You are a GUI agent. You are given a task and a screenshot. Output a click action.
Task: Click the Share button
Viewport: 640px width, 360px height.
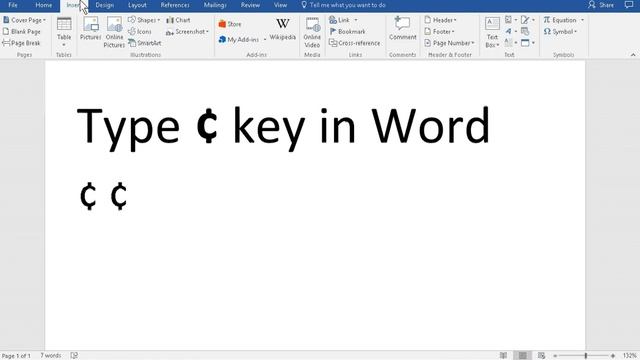pos(601,5)
